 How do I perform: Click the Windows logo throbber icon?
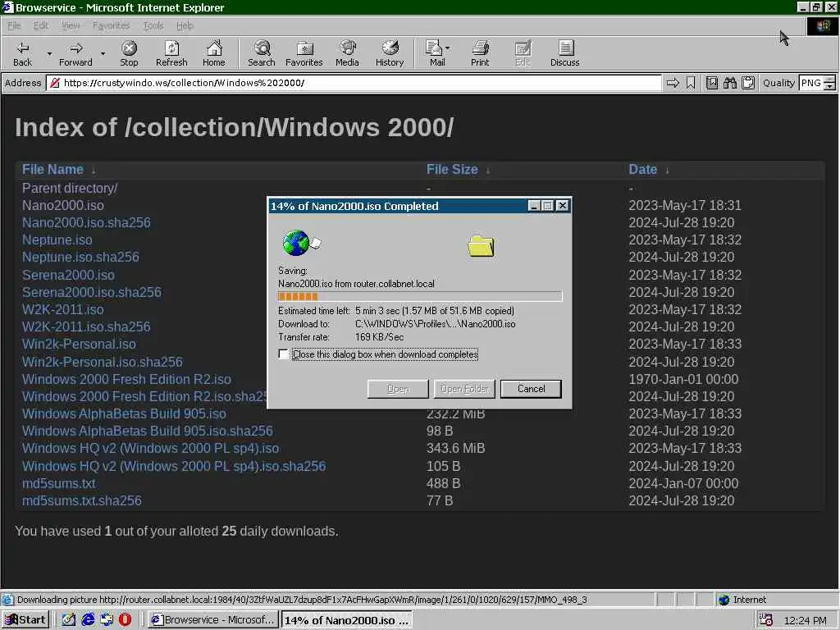[822, 25]
